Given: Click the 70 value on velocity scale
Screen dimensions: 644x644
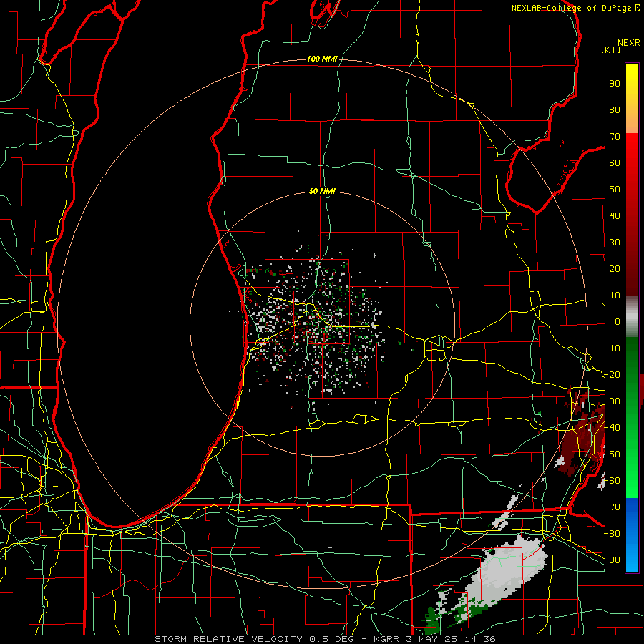Looking at the screenshot, I should (615, 137).
